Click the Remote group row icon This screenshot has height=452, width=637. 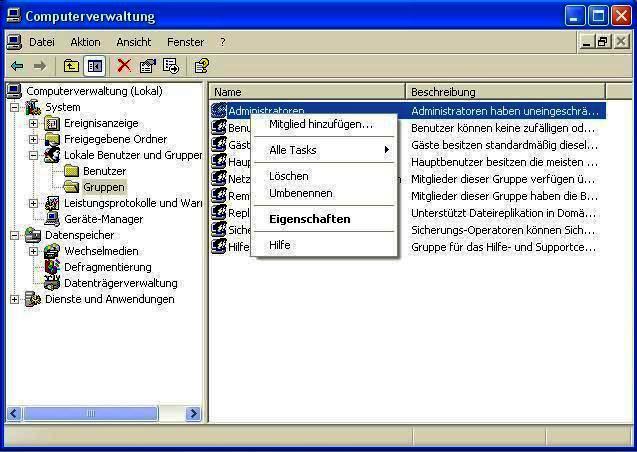coord(219,196)
